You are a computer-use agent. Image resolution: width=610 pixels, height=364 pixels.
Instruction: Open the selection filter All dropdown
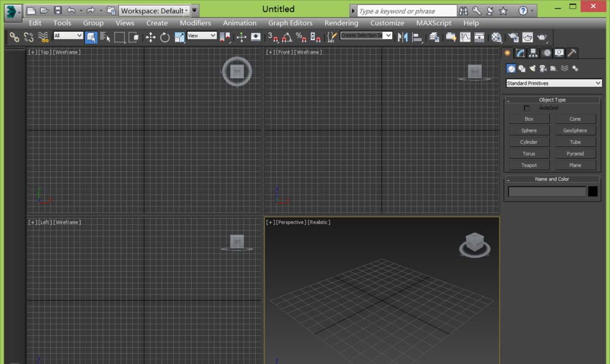click(68, 35)
